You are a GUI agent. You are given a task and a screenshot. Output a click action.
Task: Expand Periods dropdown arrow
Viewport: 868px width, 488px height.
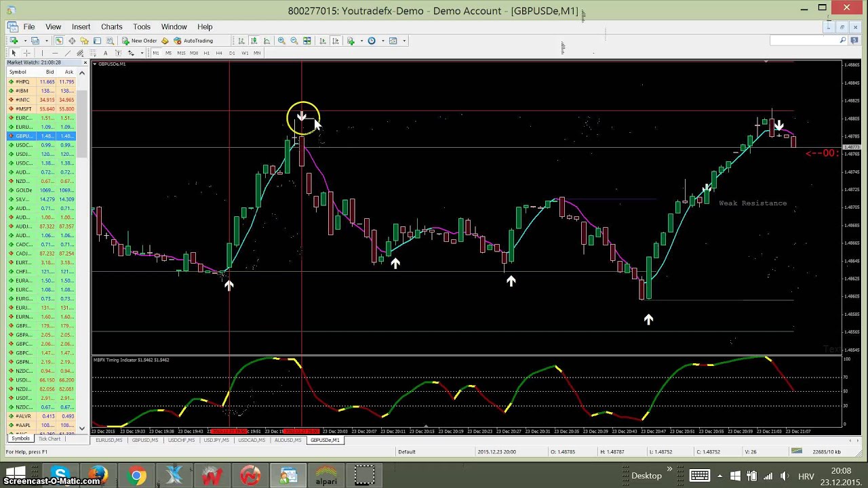pos(383,41)
